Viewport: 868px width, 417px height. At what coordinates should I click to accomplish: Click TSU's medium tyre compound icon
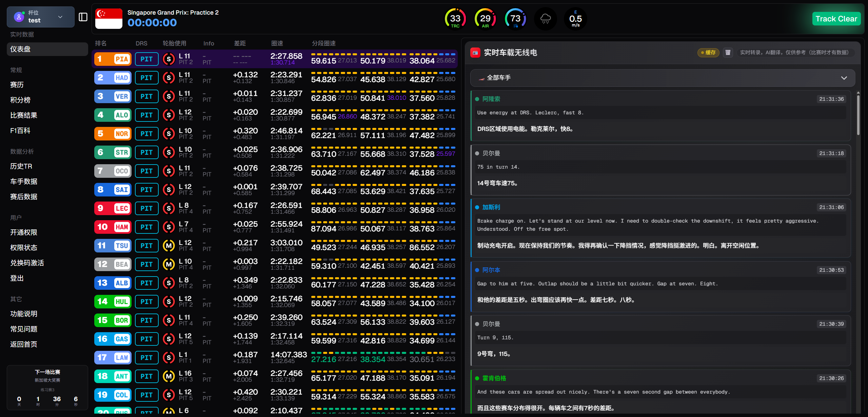pyautogui.click(x=169, y=246)
